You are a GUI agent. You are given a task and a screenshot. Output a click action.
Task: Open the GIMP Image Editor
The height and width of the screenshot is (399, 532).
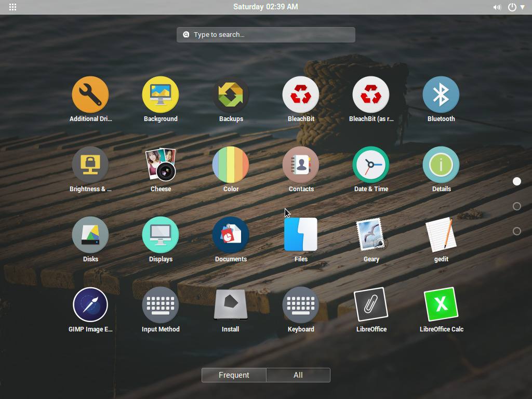point(90,304)
